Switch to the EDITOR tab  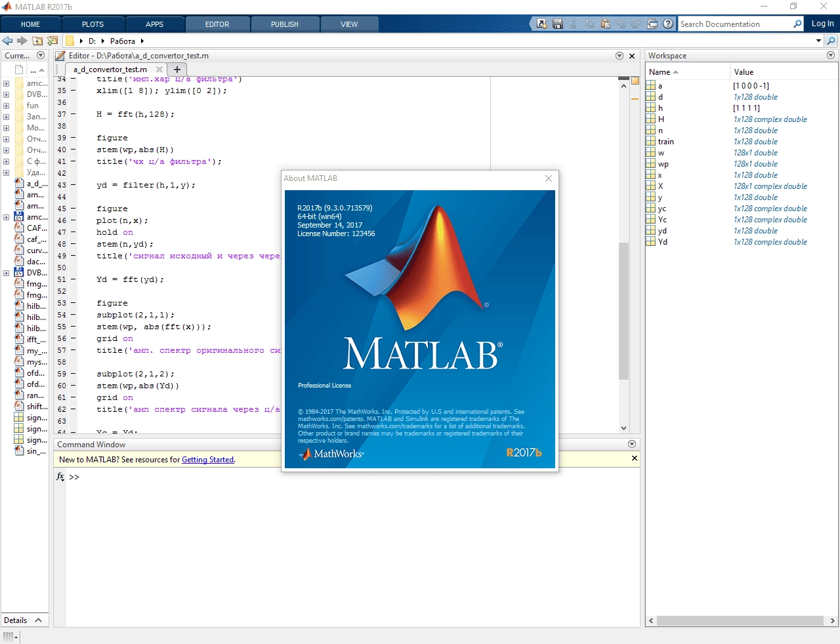tap(217, 24)
